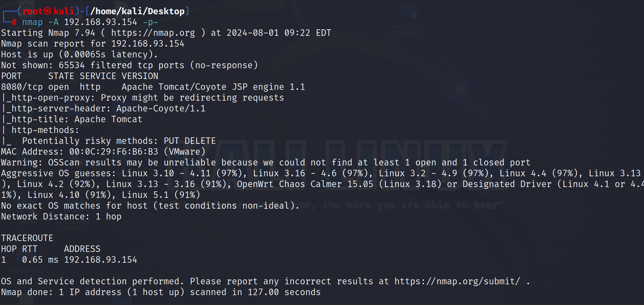The image size is (644, 305).
Task: Click the Apache-Coyote/1.1 server header value
Action: click(160, 108)
